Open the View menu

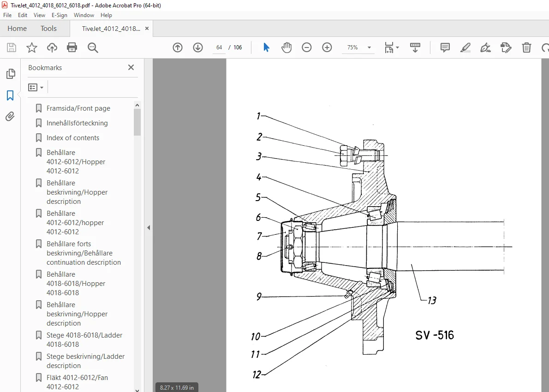pos(39,15)
